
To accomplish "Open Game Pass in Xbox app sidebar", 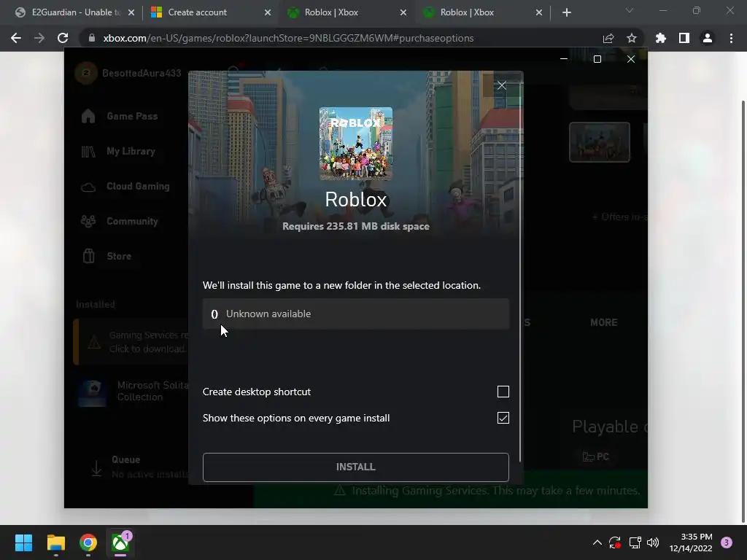I will [x=132, y=116].
